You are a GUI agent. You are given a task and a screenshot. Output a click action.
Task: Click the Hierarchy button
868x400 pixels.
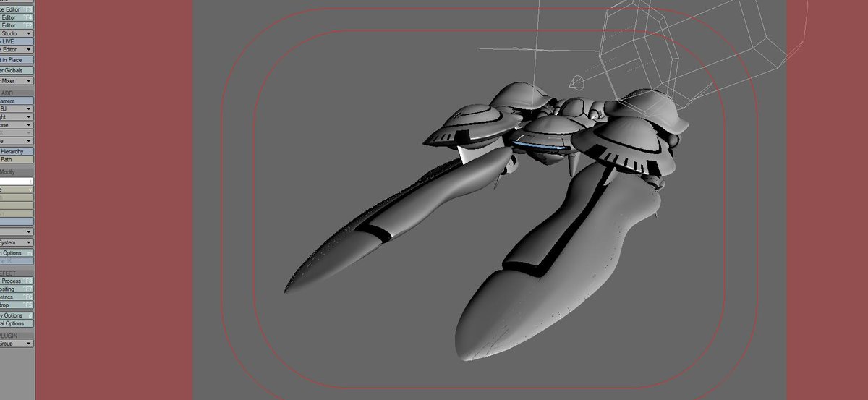(16, 151)
